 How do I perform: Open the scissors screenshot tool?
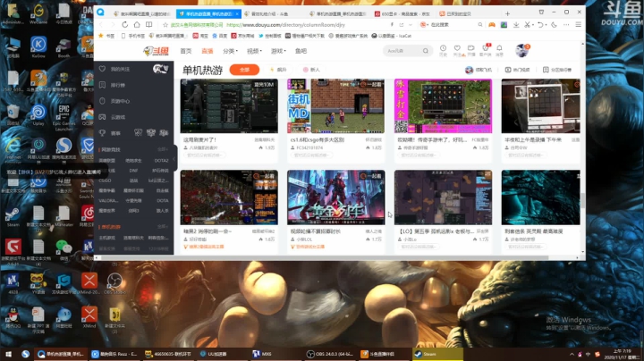coord(527,25)
